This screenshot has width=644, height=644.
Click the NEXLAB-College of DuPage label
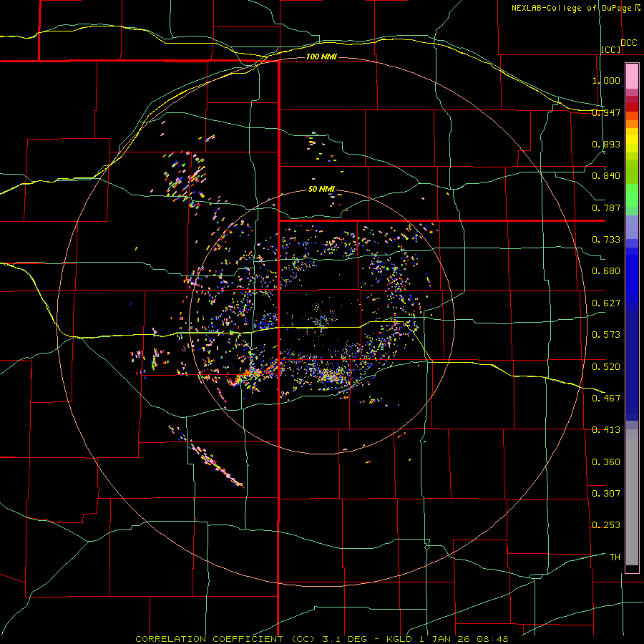(571, 8)
